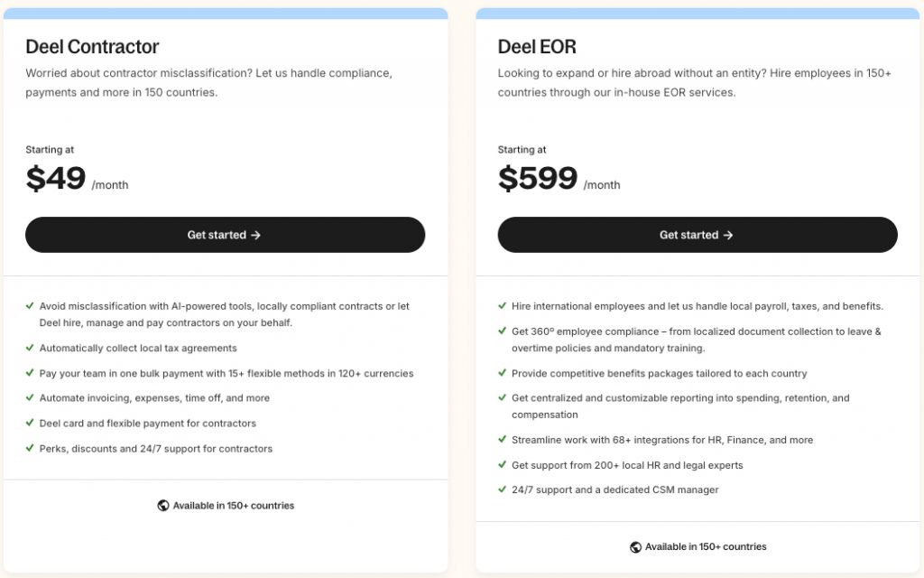
Task: Click checkmark next to 'Get support from 200+ local HR'
Action: pyautogui.click(x=503, y=465)
